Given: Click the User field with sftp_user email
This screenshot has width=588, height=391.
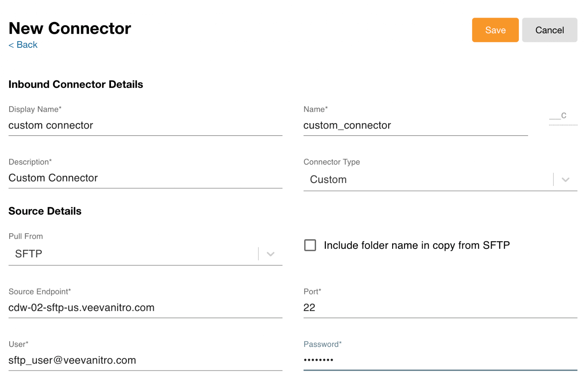Looking at the screenshot, I should coord(145,360).
